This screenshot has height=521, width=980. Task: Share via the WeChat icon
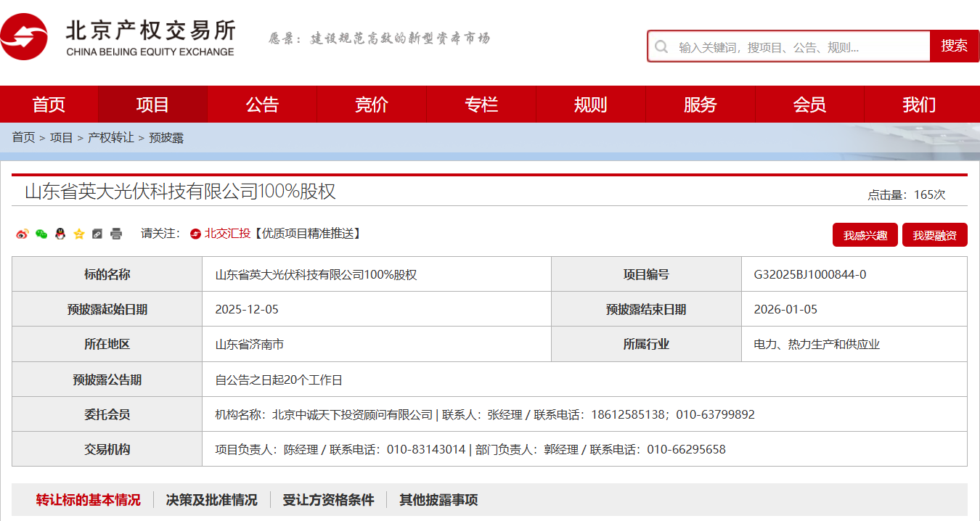[41, 234]
